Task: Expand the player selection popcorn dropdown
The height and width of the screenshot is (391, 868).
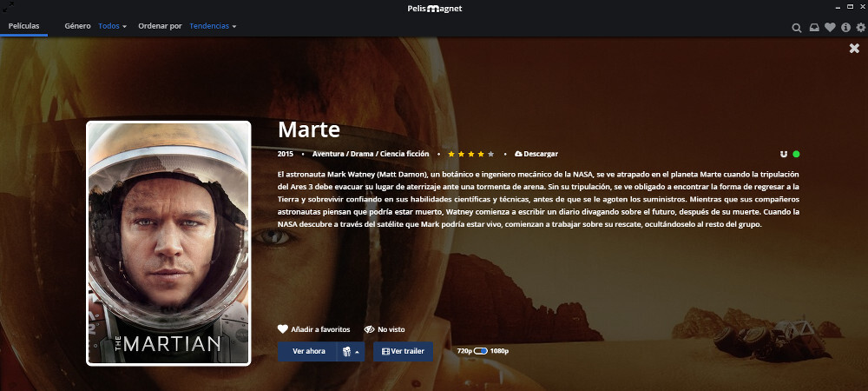Action: 351,351
